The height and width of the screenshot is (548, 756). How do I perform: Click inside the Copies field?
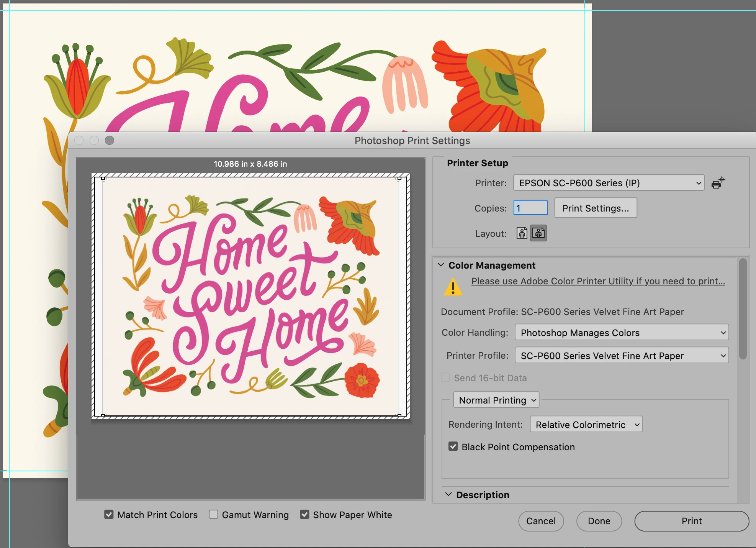[x=530, y=208]
